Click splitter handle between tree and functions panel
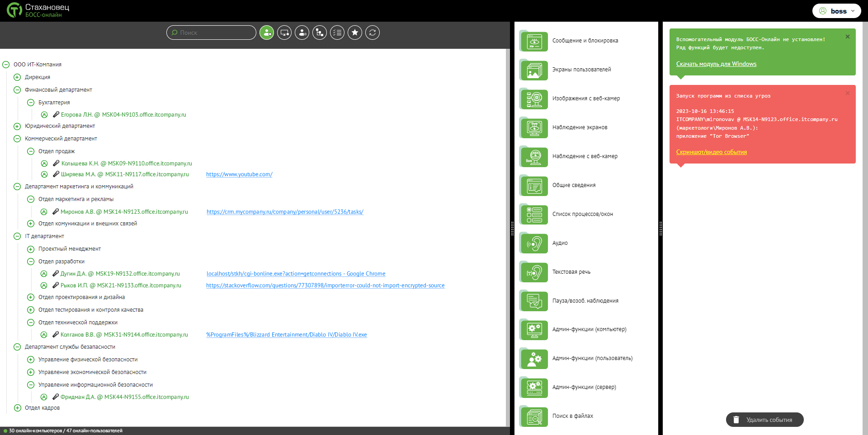The image size is (868, 435). click(x=512, y=229)
